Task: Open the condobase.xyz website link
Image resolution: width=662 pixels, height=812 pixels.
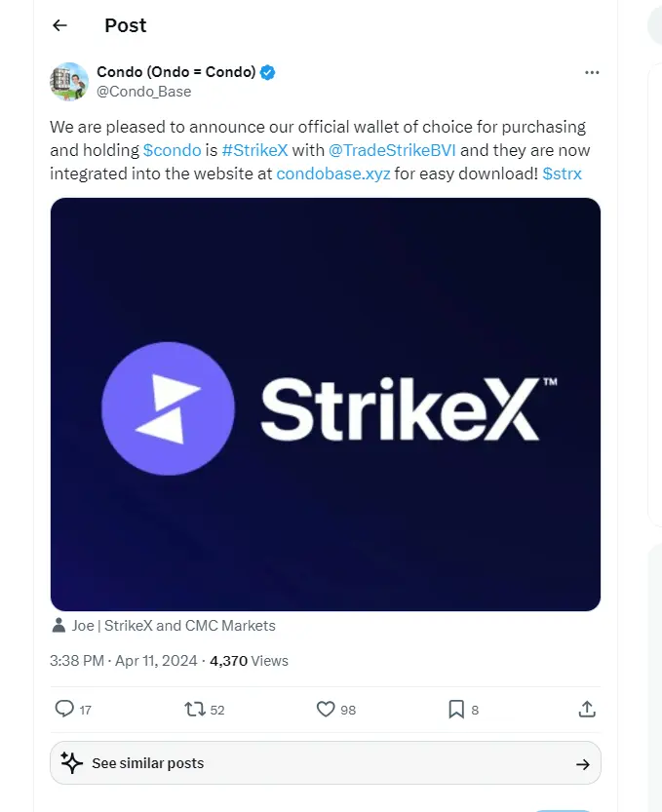Action: [x=331, y=174]
